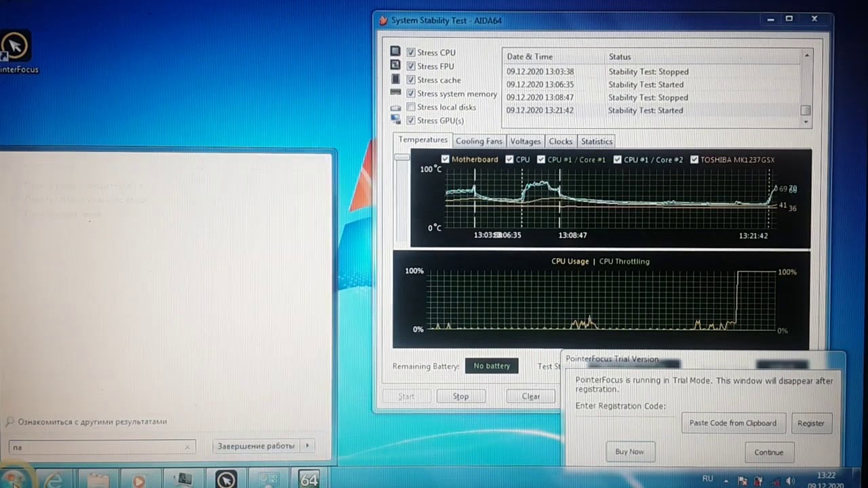Select log row 09.12.2020 13:03:38
The height and width of the screenshot is (488, 868).
tap(651, 71)
